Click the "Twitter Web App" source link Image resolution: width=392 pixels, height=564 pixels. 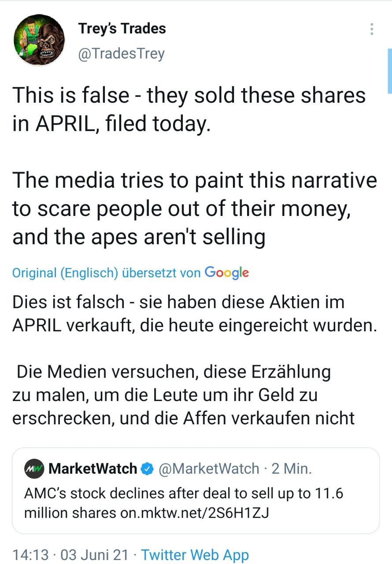[195, 554]
